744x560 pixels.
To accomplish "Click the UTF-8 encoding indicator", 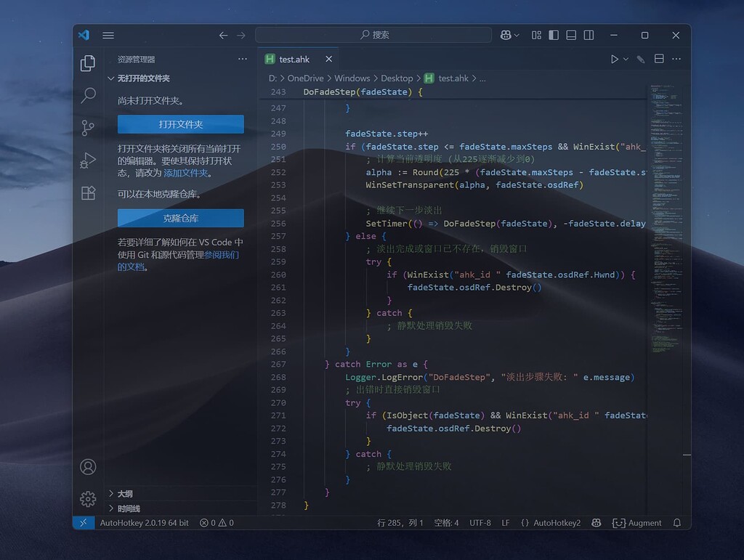I will point(480,522).
